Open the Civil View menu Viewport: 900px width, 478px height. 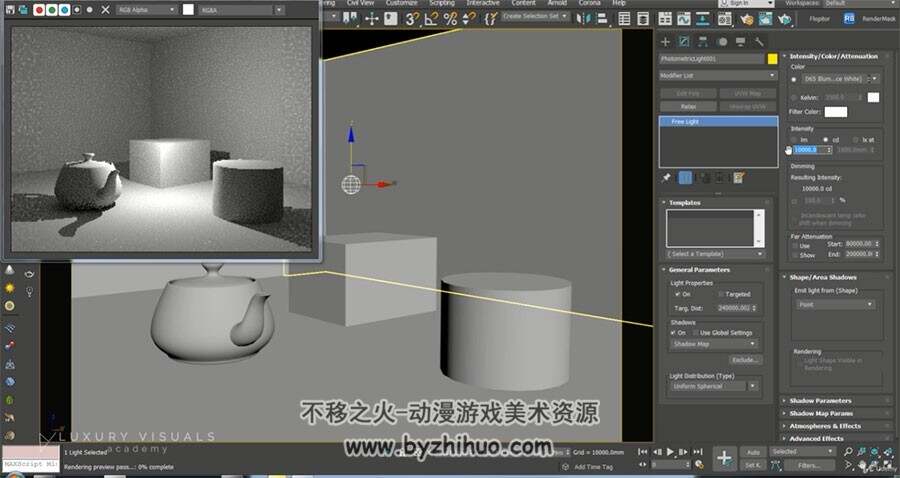(x=360, y=3)
